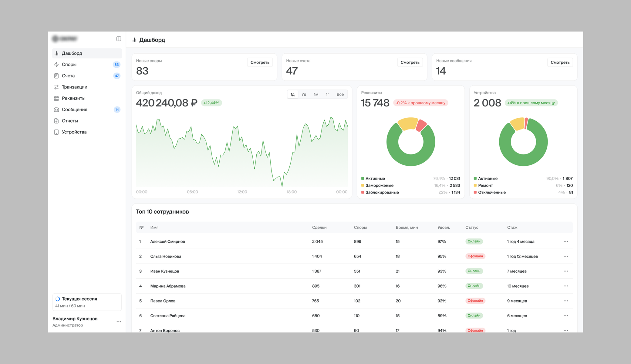The width and height of the screenshot is (631, 364).
Task: Click Смотреть in Новые споры card
Action: (x=260, y=62)
